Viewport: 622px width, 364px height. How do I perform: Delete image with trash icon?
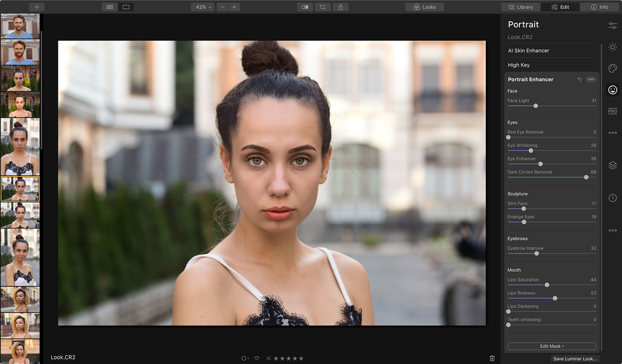coord(492,358)
